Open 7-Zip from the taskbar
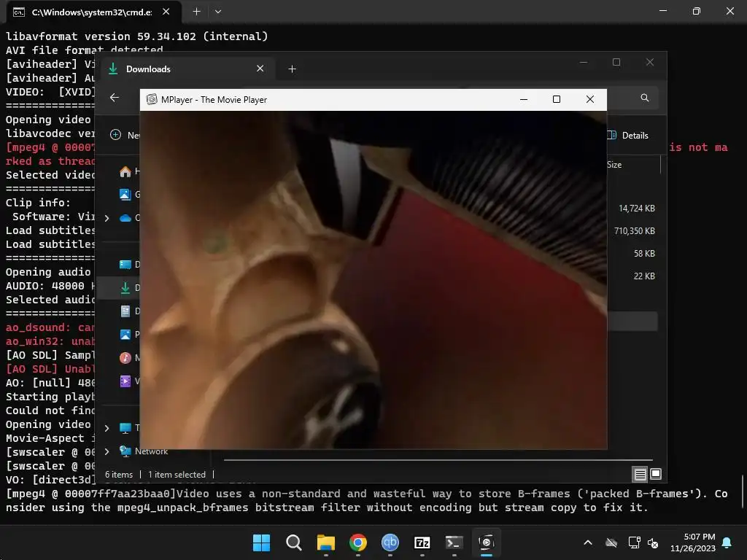 tap(422, 542)
